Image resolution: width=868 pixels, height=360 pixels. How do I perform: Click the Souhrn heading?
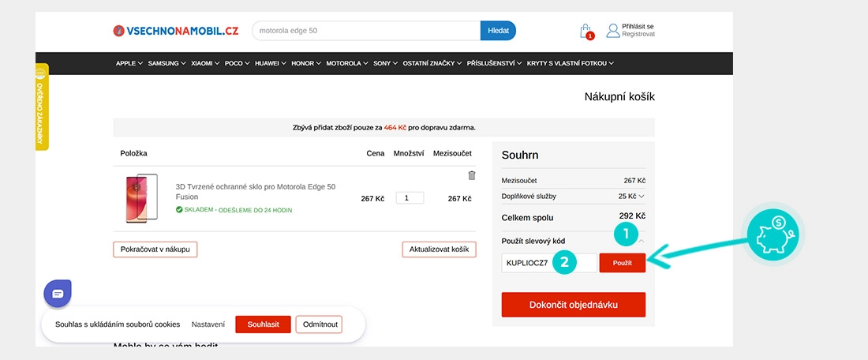click(520, 155)
